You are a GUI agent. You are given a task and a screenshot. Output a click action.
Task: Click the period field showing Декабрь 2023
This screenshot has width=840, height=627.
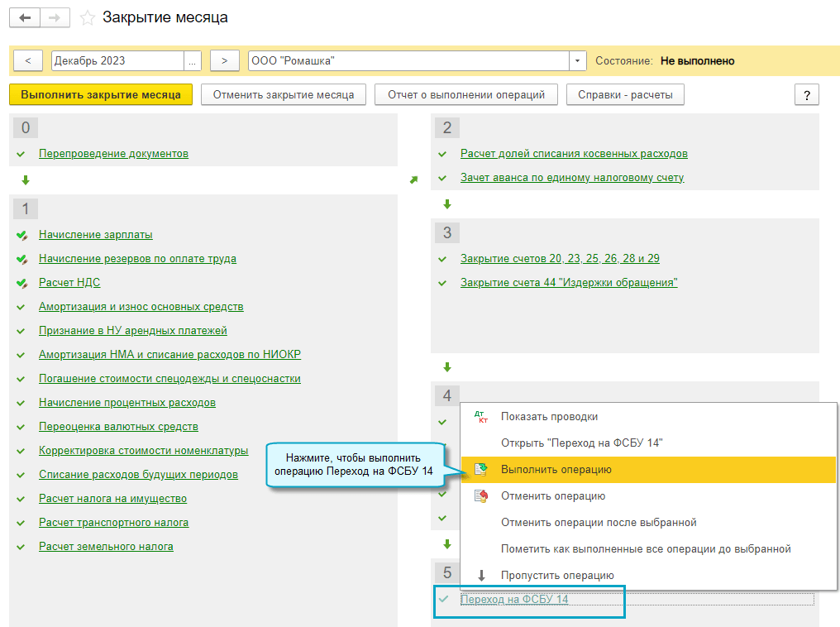click(x=116, y=61)
